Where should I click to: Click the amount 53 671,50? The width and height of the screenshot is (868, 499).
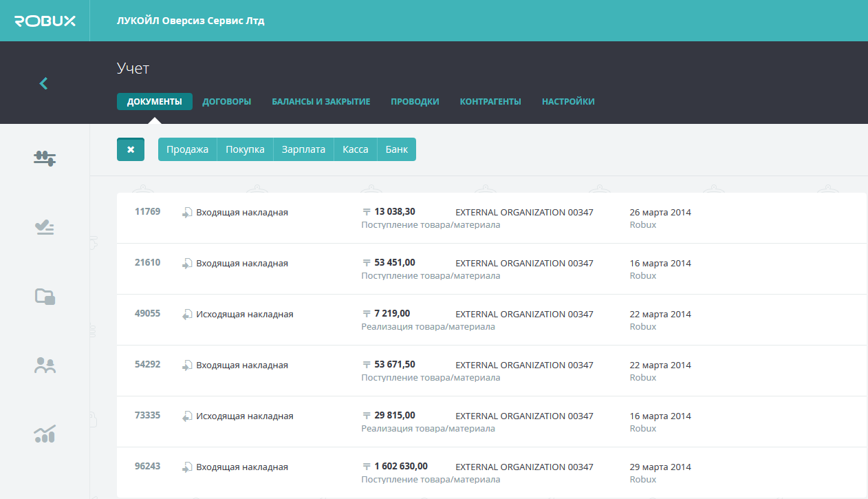395,364
